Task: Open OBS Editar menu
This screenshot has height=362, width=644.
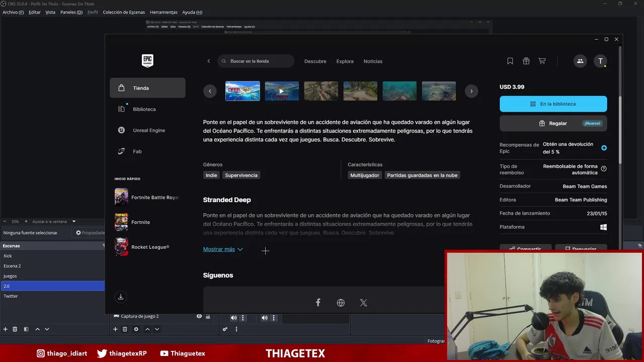Action: tap(35, 12)
